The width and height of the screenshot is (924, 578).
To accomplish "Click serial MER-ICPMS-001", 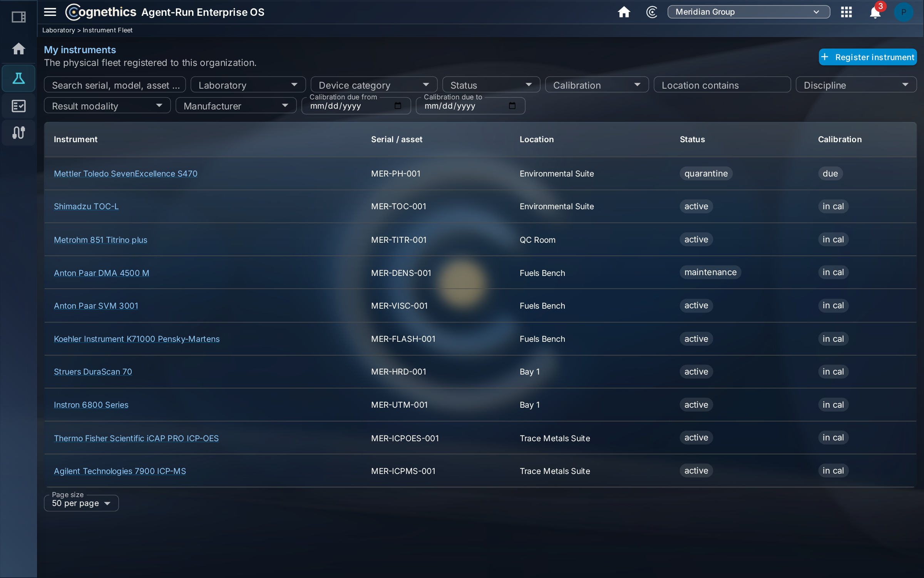I will (403, 471).
